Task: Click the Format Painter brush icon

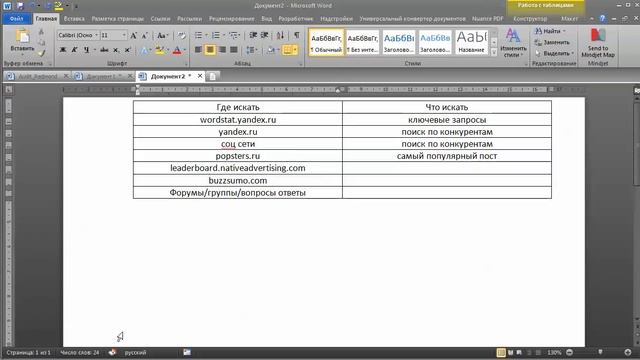Action: 41,53
